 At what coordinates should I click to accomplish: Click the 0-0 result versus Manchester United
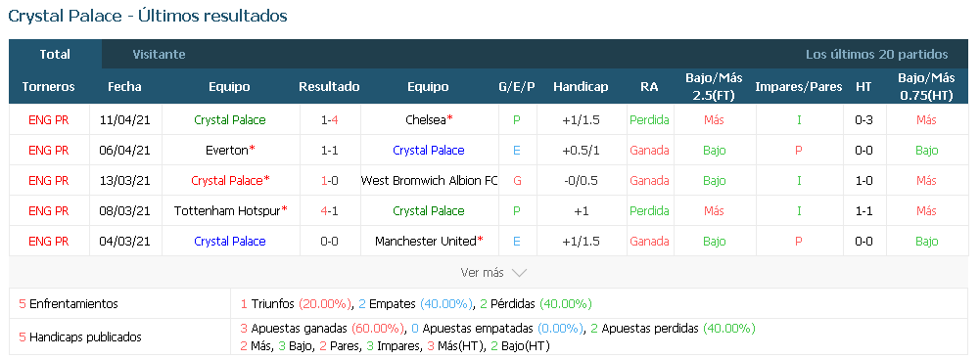(x=329, y=242)
